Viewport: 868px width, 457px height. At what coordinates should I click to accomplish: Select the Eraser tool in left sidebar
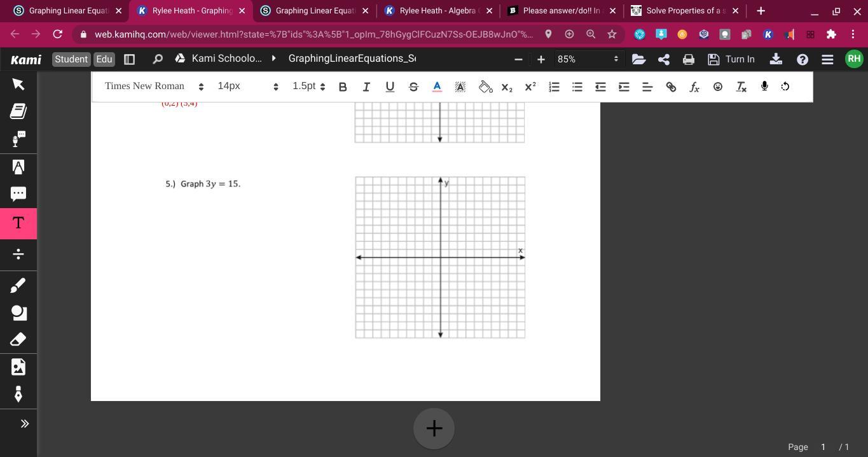point(18,339)
